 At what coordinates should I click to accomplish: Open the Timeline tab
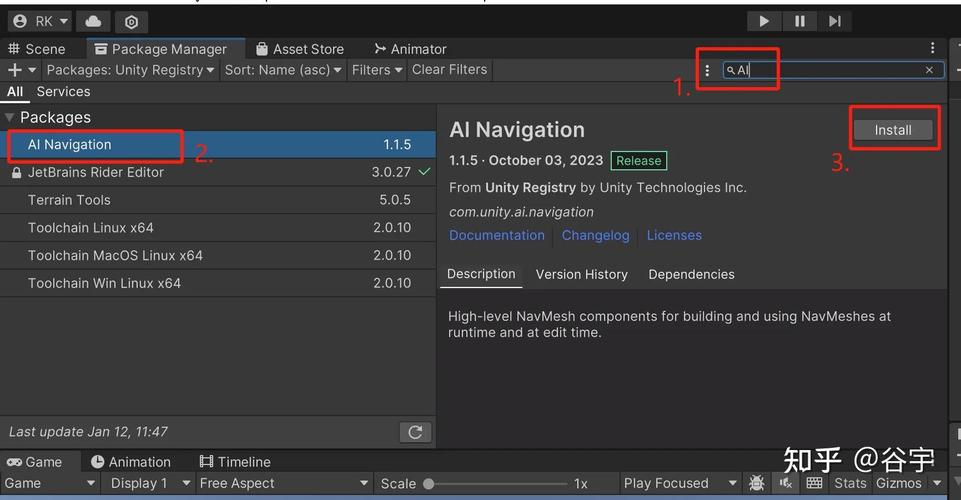(236, 462)
